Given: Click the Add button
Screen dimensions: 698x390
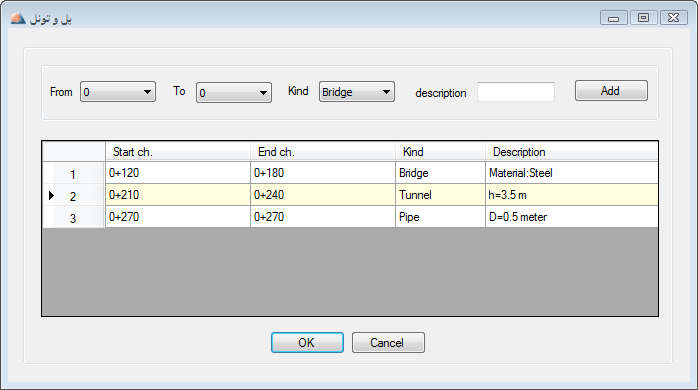Looking at the screenshot, I should point(611,91).
